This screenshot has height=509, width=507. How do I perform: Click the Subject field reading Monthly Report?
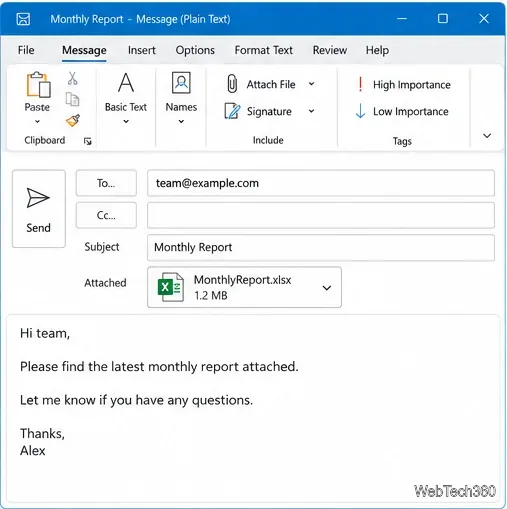point(321,248)
